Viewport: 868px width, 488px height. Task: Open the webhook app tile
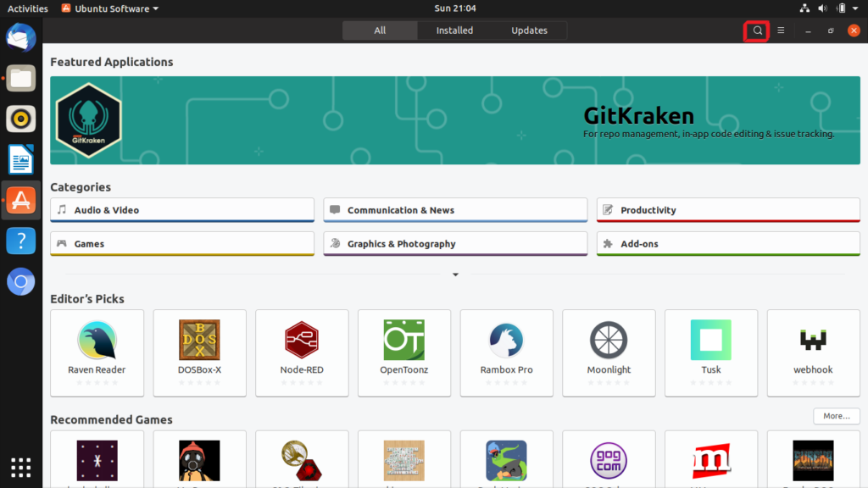pyautogui.click(x=813, y=353)
